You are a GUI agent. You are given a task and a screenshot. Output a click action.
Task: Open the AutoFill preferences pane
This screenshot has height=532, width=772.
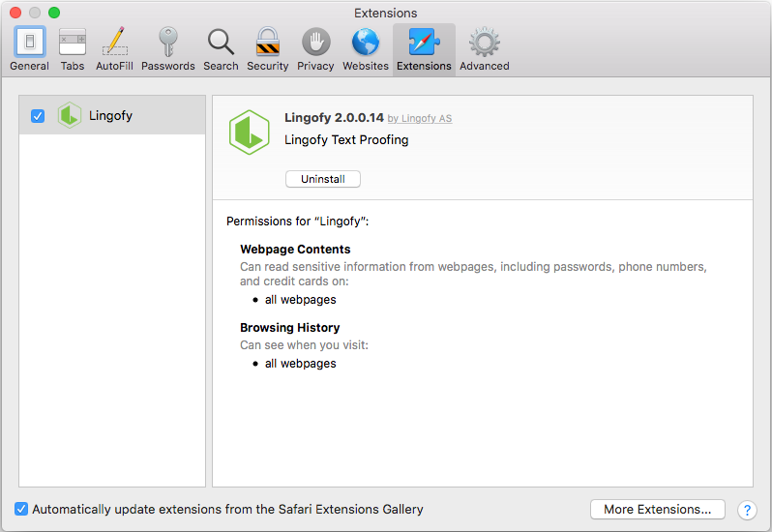pyautogui.click(x=114, y=49)
